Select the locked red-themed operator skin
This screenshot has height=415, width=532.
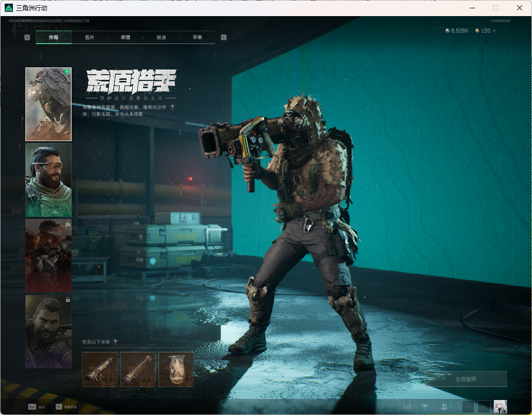pos(49,256)
